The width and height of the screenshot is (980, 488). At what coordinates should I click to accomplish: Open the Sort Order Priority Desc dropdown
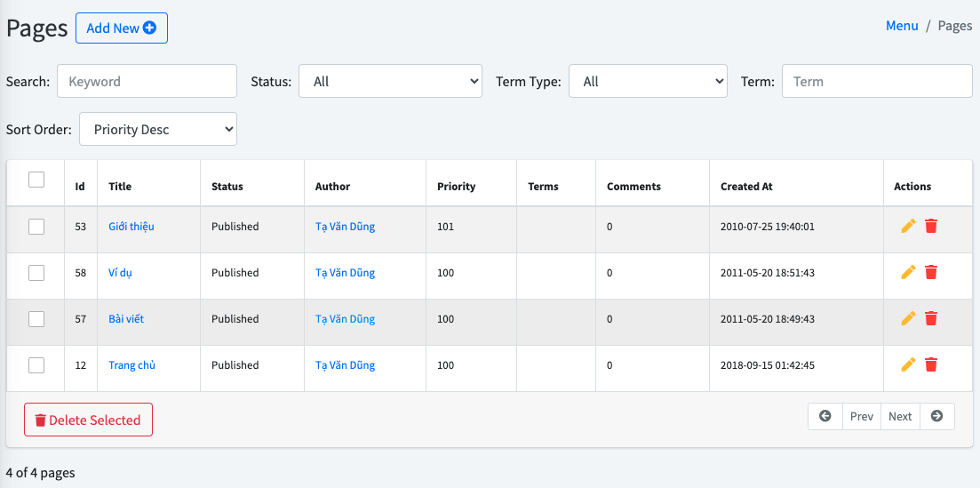tap(158, 130)
